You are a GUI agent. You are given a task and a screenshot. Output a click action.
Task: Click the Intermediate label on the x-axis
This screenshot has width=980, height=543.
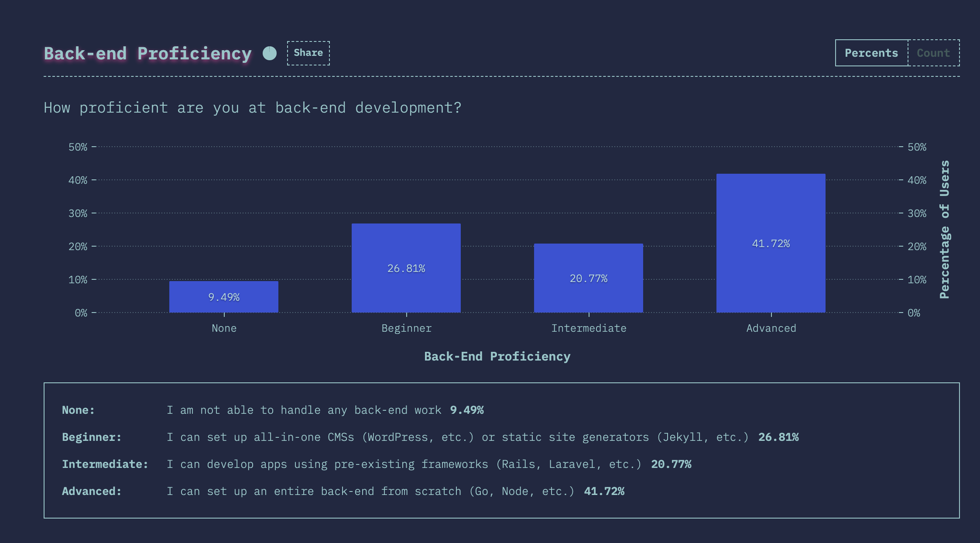[589, 328]
